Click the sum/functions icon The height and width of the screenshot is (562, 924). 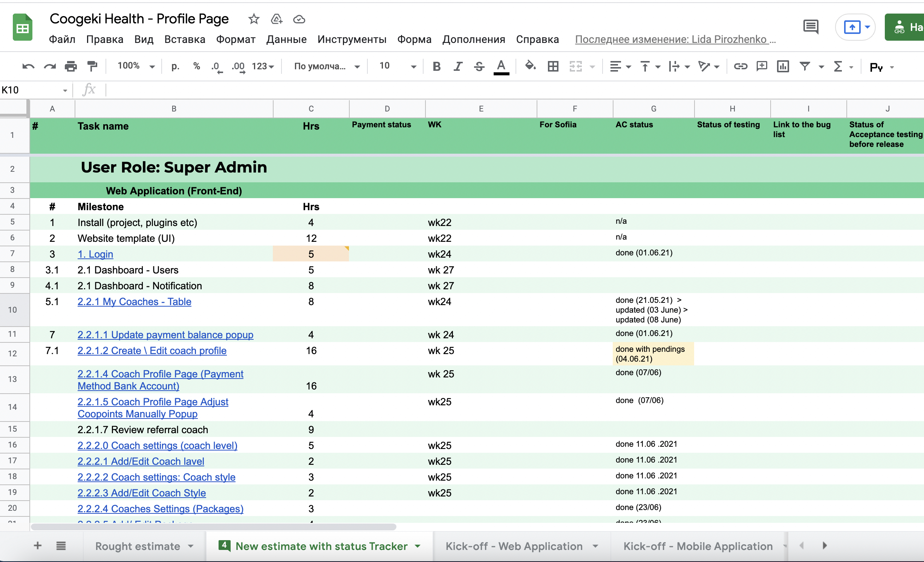[838, 66]
